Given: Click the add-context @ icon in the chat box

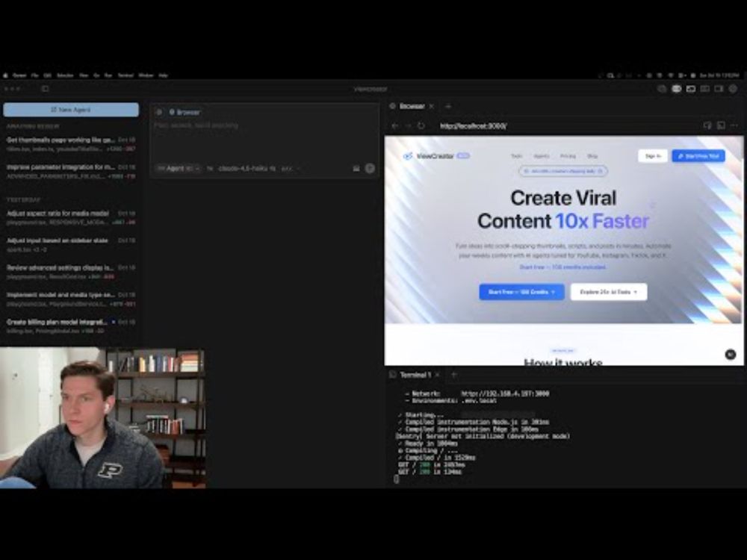Looking at the screenshot, I should (159, 113).
